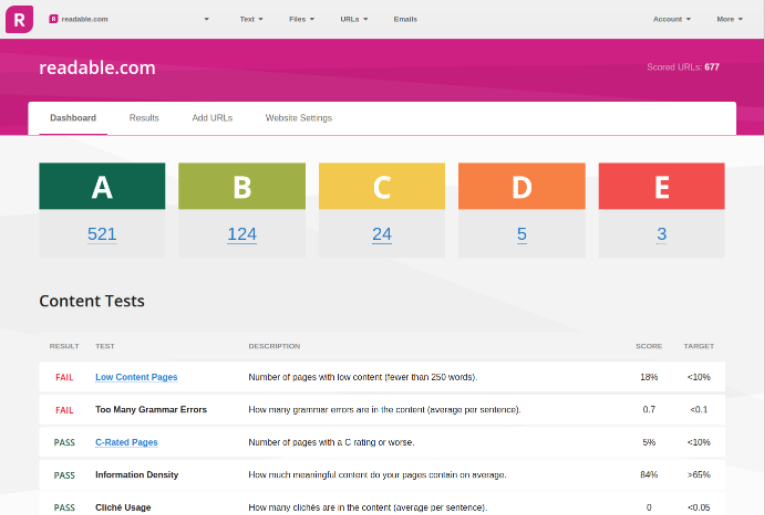
Task: Expand the Account menu
Action: [x=672, y=19]
